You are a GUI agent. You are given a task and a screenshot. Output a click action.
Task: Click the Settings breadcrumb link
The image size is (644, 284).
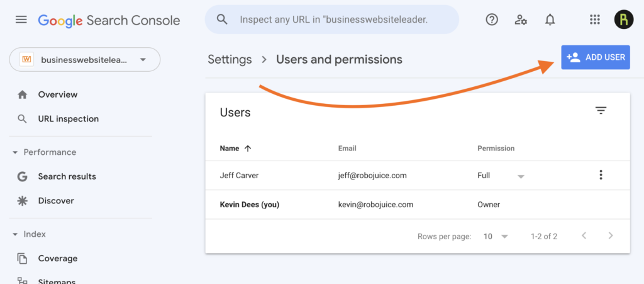click(230, 60)
